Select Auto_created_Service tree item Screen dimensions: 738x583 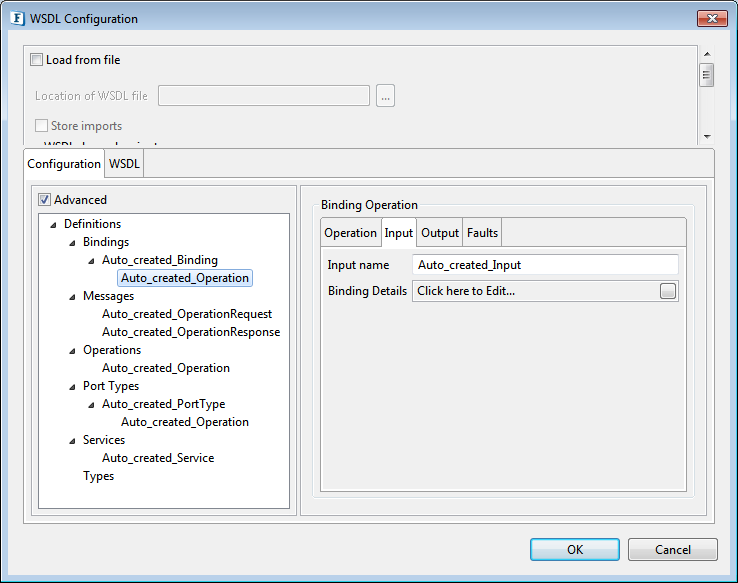tap(158, 458)
